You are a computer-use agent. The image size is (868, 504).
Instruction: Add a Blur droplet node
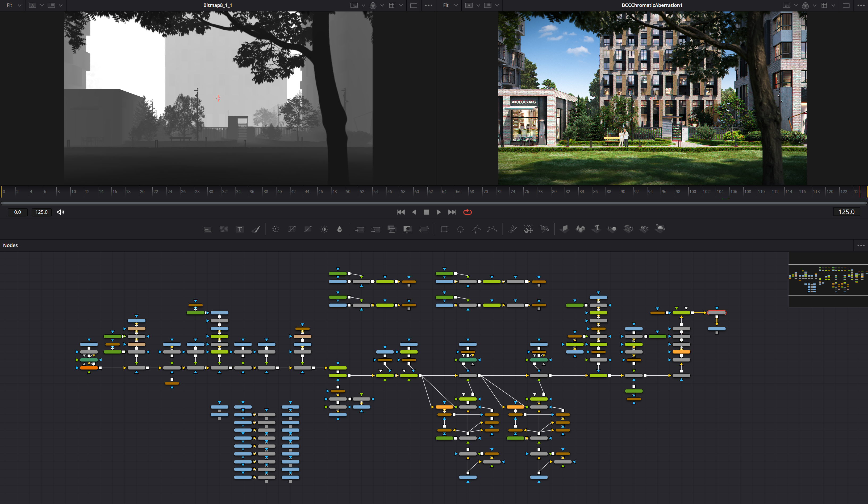340,229
